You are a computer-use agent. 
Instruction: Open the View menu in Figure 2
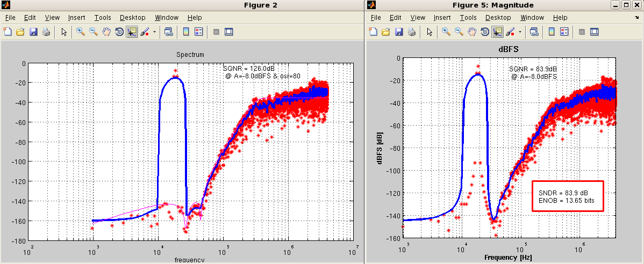[x=52, y=18]
